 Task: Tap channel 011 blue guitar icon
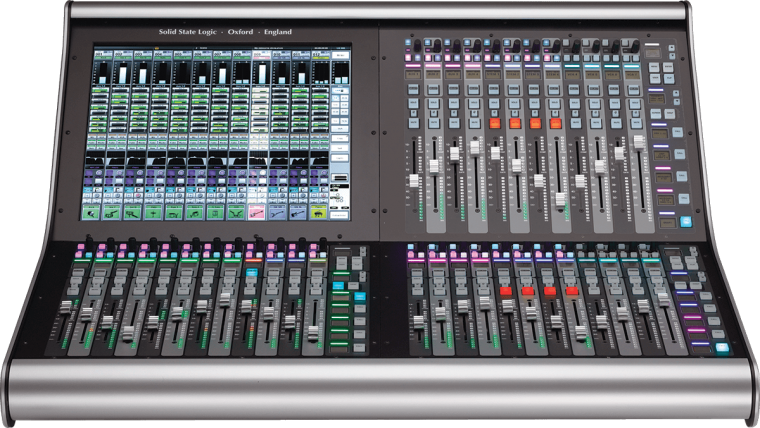pos(298,212)
